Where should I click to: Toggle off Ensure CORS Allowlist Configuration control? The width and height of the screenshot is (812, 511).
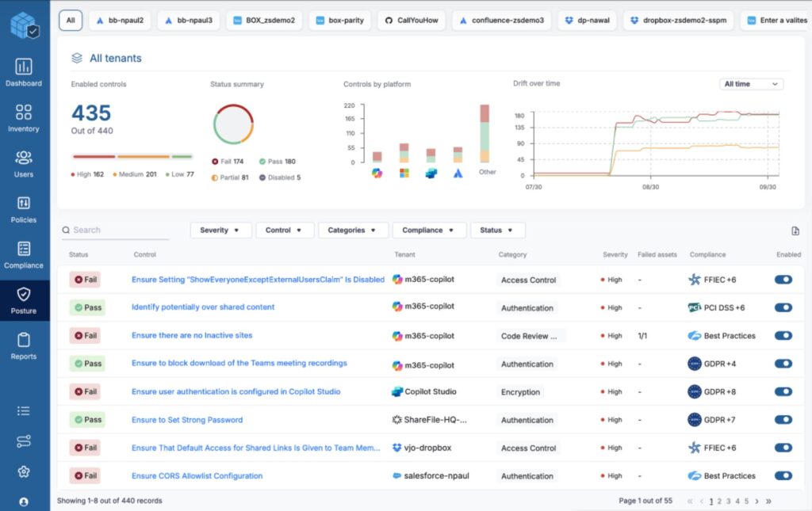pyautogui.click(x=783, y=476)
